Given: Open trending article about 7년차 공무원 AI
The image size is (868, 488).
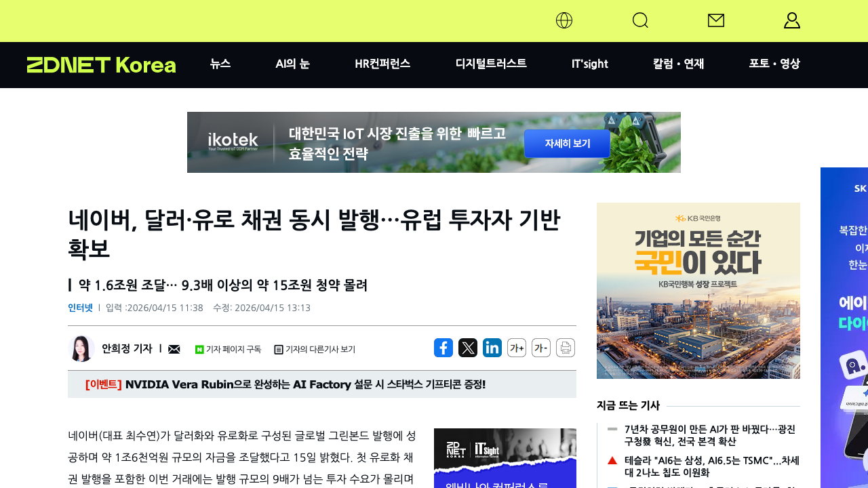Looking at the screenshot, I should click(x=709, y=435).
